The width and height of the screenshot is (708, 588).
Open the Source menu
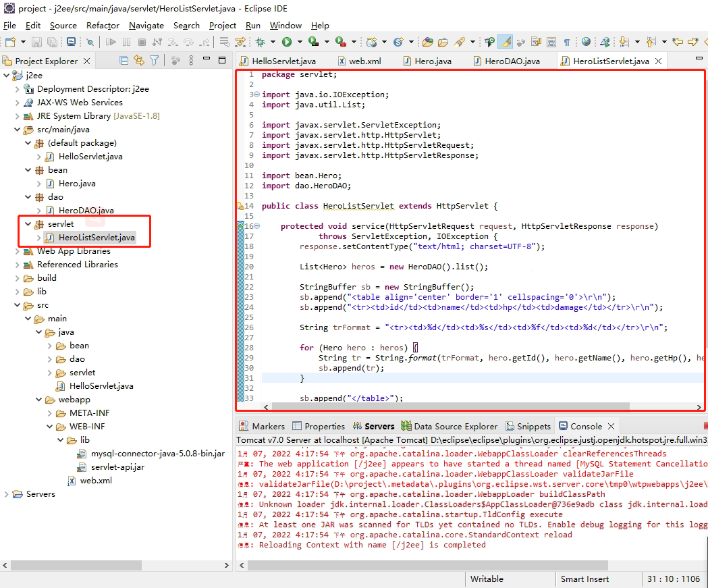[63, 25]
